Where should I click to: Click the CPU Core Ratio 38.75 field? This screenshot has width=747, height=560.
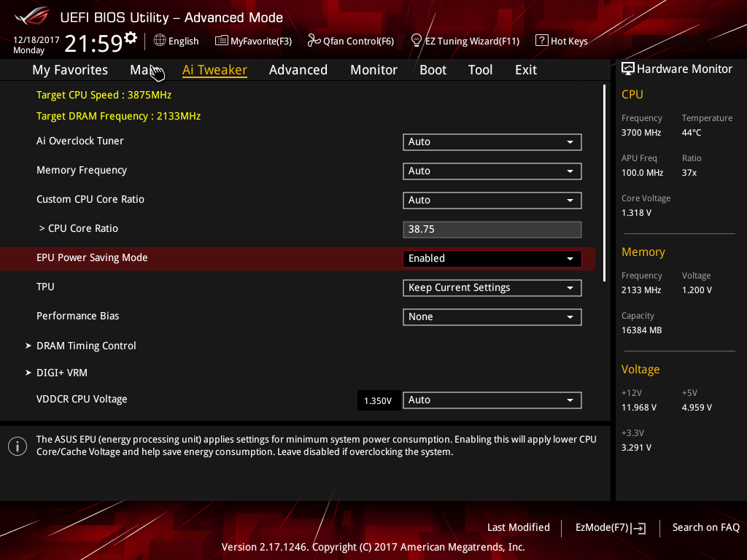click(x=492, y=230)
